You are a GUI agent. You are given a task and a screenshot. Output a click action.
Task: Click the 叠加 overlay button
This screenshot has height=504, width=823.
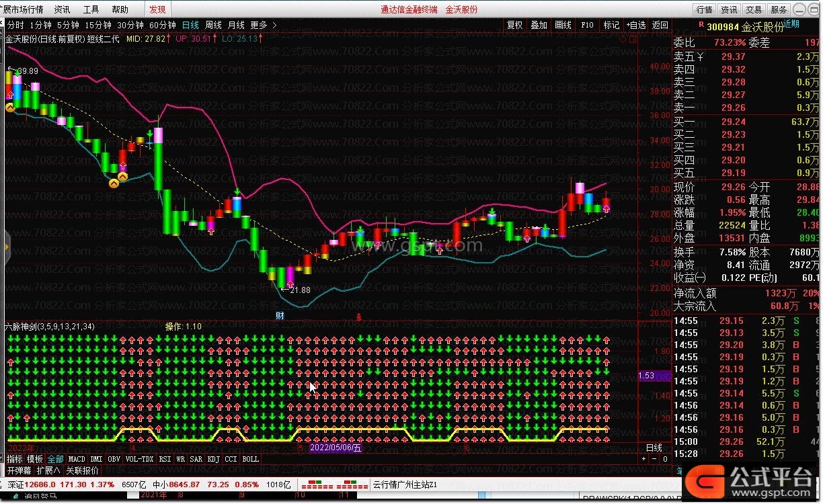(x=539, y=25)
